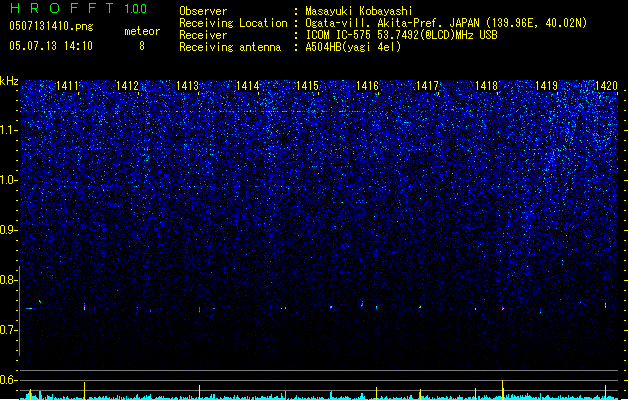This screenshot has height=400, width=629.
Task: Click the HROFFT title text
Action: click(62, 8)
